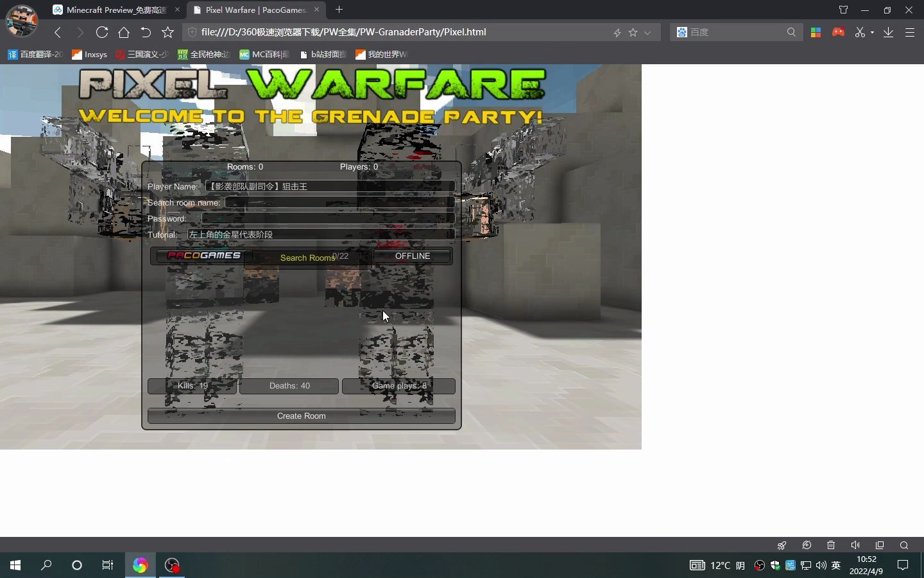The width and height of the screenshot is (924, 578).
Task: Bookmark page with toolbar star icon
Action: [167, 32]
